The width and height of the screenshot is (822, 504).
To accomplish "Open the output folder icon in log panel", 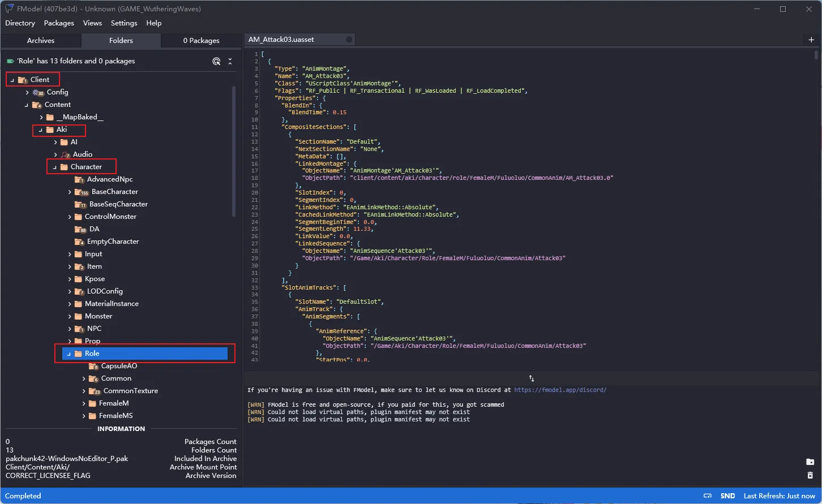I will [810, 462].
